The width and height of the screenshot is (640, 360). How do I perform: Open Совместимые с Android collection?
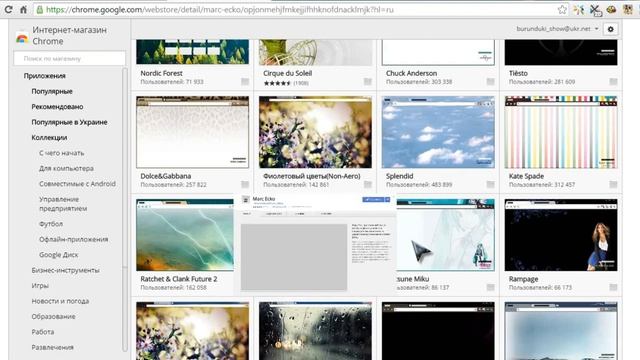[77, 184]
